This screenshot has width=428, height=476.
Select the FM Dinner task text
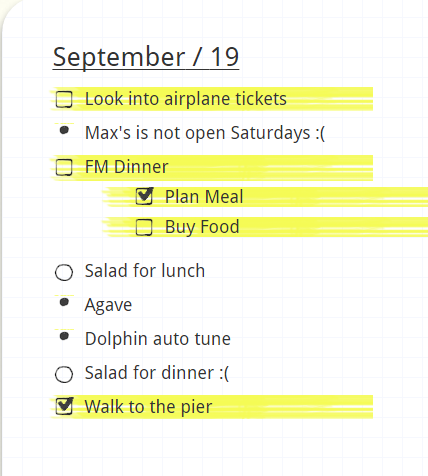[x=126, y=167]
